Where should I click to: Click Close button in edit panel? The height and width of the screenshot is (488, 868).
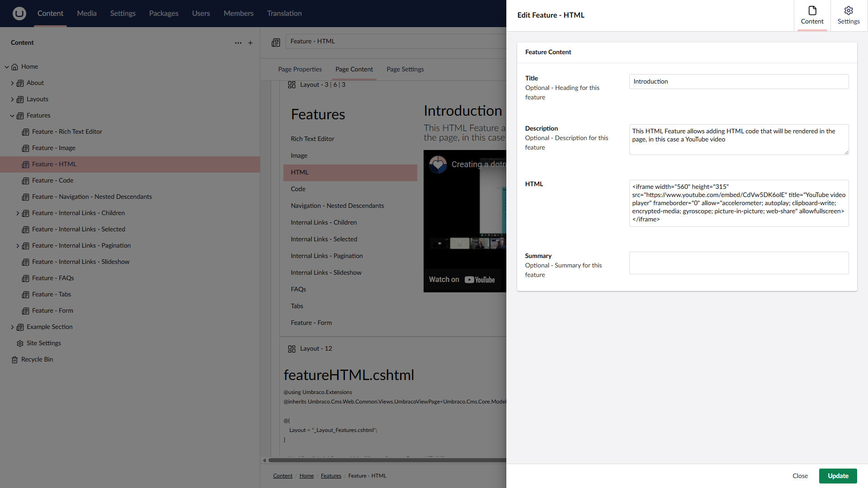[800, 476]
